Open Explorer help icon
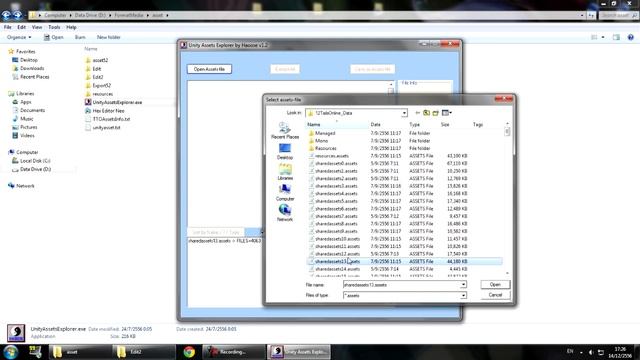The width and height of the screenshot is (640, 360). pyautogui.click(x=631, y=37)
